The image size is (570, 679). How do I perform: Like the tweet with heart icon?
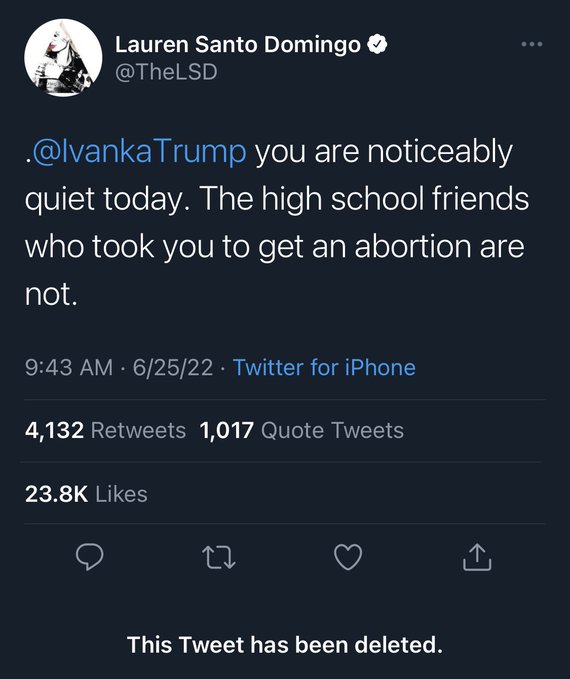point(348,557)
